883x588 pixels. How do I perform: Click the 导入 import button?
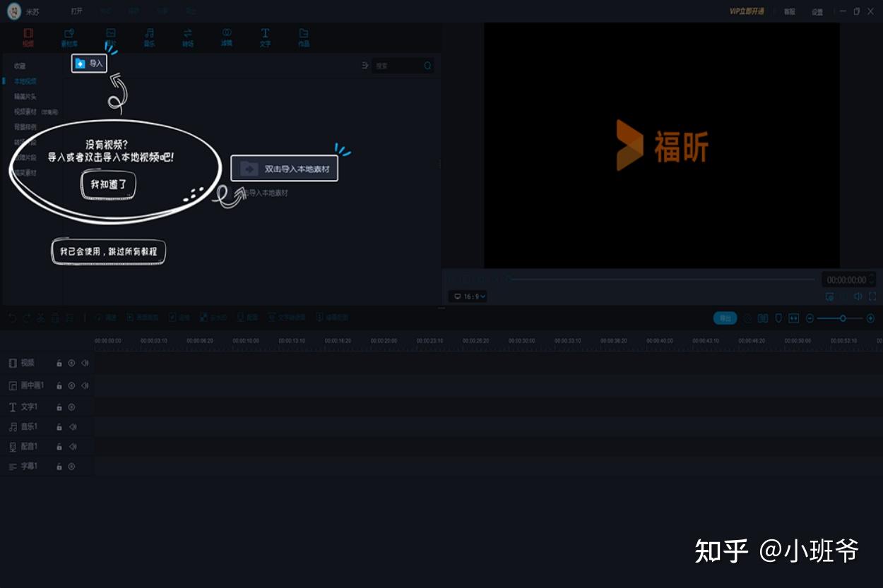[89, 64]
